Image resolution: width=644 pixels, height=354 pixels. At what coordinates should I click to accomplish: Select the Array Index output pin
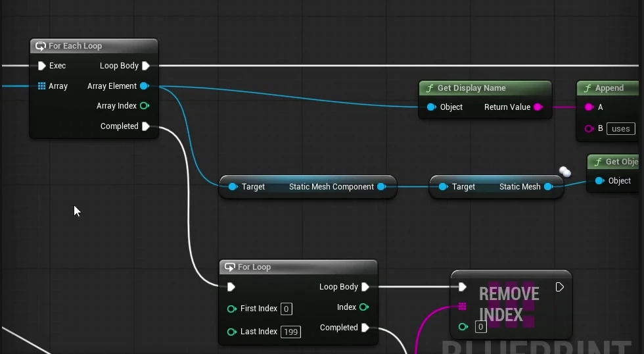pos(145,106)
